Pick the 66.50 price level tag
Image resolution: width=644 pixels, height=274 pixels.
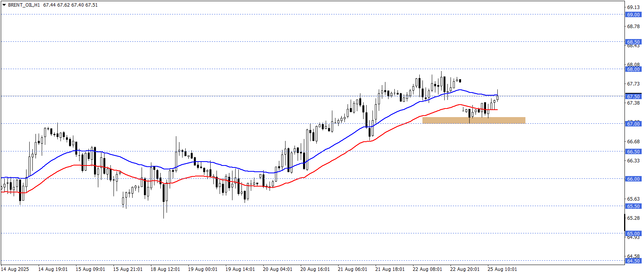click(x=633, y=151)
